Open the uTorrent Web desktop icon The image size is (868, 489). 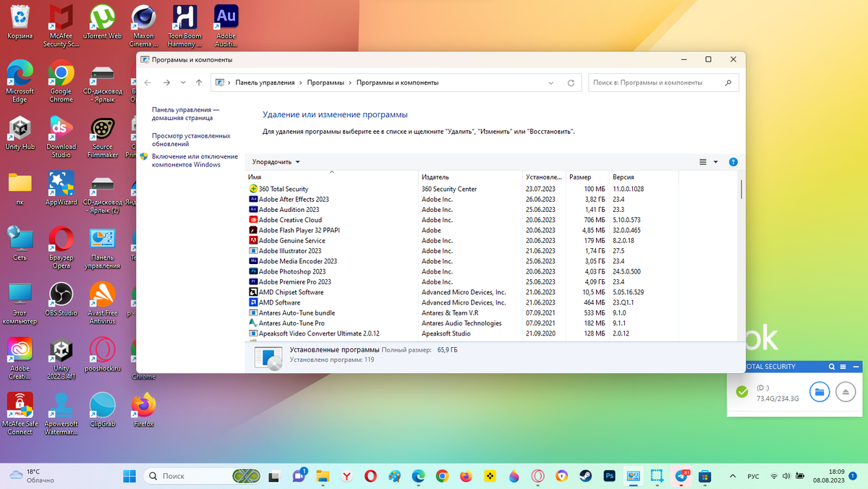coord(102,22)
